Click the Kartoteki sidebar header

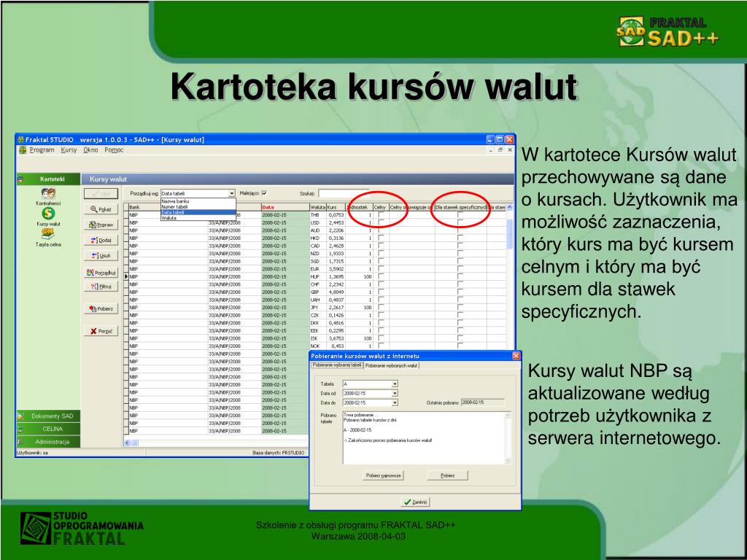[x=48, y=179]
